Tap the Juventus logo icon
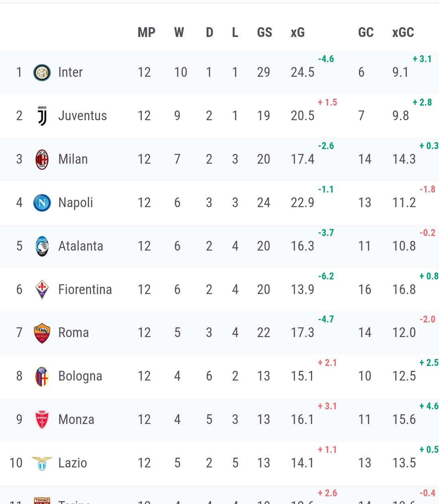Viewport: 439px width, 504px height. (x=42, y=116)
